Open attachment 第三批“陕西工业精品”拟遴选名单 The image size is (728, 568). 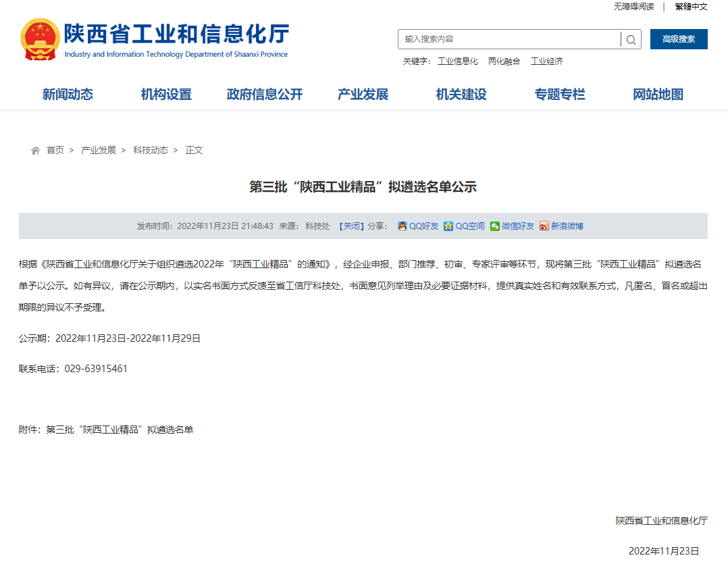(120, 430)
